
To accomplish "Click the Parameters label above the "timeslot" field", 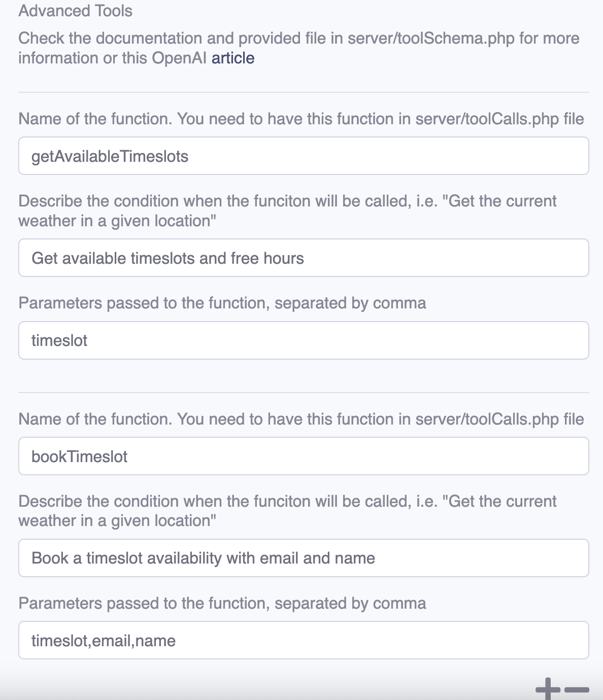I will click(222, 303).
